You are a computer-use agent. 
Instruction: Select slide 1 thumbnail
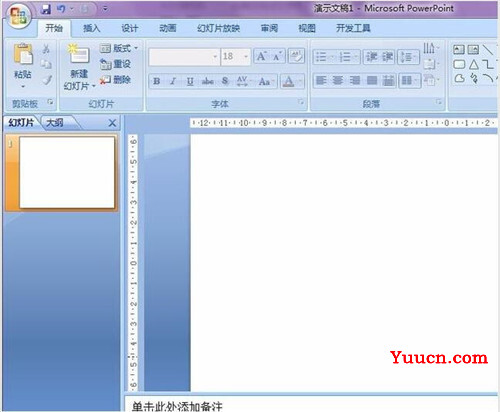[67, 173]
